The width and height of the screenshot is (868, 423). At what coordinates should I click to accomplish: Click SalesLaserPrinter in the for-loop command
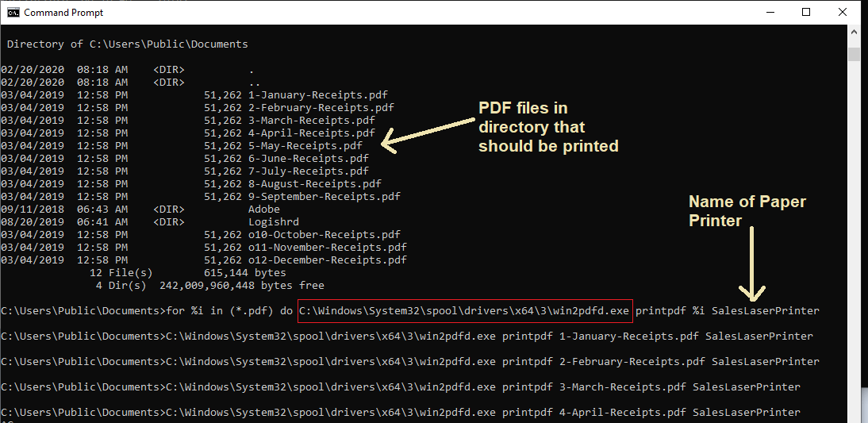(x=765, y=311)
